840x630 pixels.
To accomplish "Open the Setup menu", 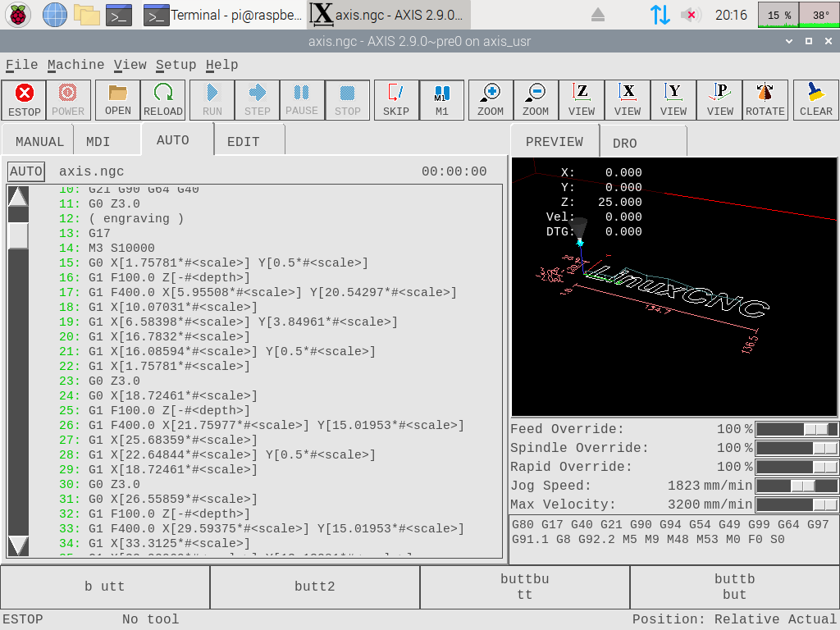I will click(176, 65).
